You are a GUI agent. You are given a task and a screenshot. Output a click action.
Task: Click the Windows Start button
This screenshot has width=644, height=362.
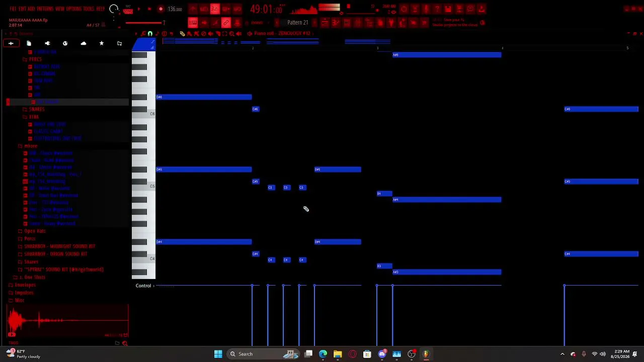[218, 354]
